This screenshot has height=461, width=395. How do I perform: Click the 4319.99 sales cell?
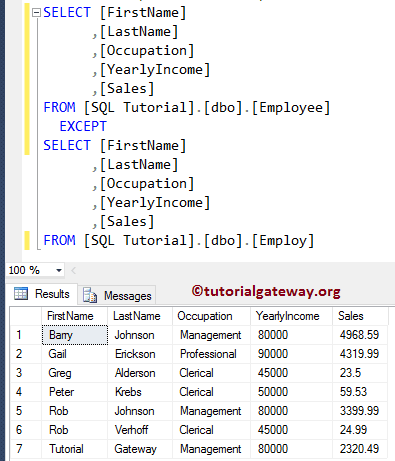tap(360, 354)
